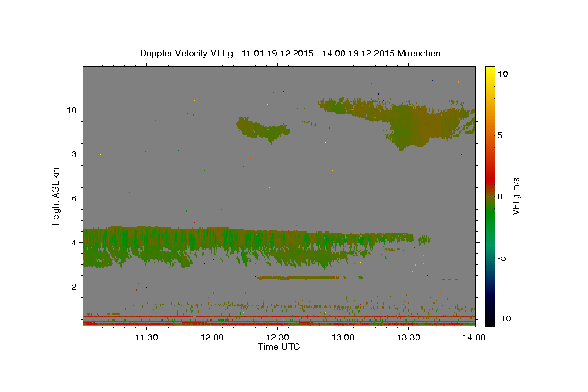Click the height tick label 6
This screenshot has width=588, height=392.
click(74, 198)
